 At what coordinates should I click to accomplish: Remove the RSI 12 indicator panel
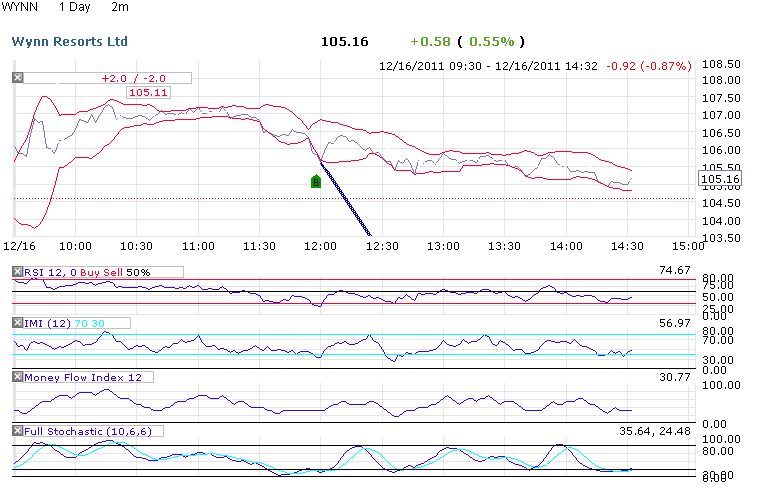(18, 271)
